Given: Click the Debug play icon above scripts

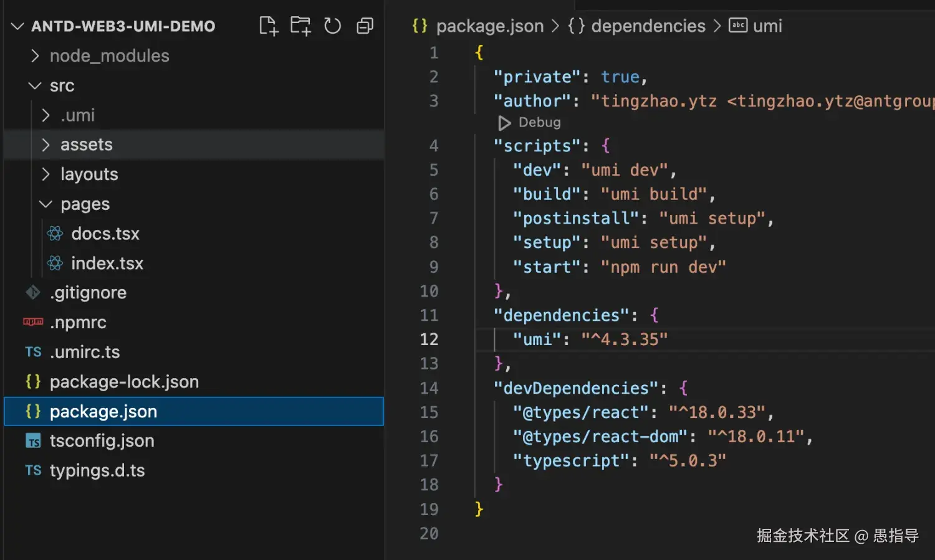Looking at the screenshot, I should point(504,123).
